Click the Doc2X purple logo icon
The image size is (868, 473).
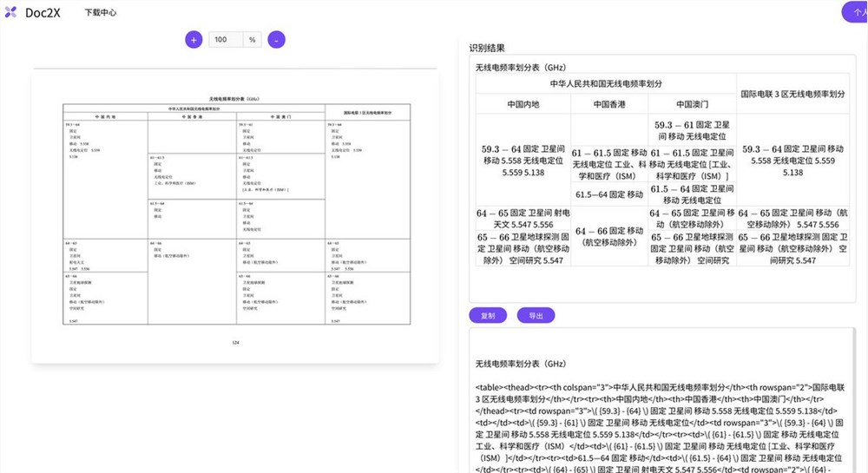pos(10,13)
